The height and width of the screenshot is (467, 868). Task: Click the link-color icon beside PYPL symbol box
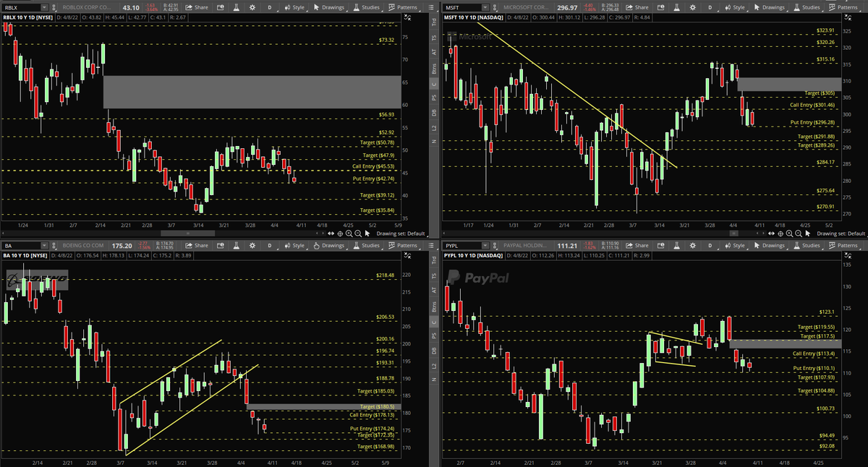[495, 245]
